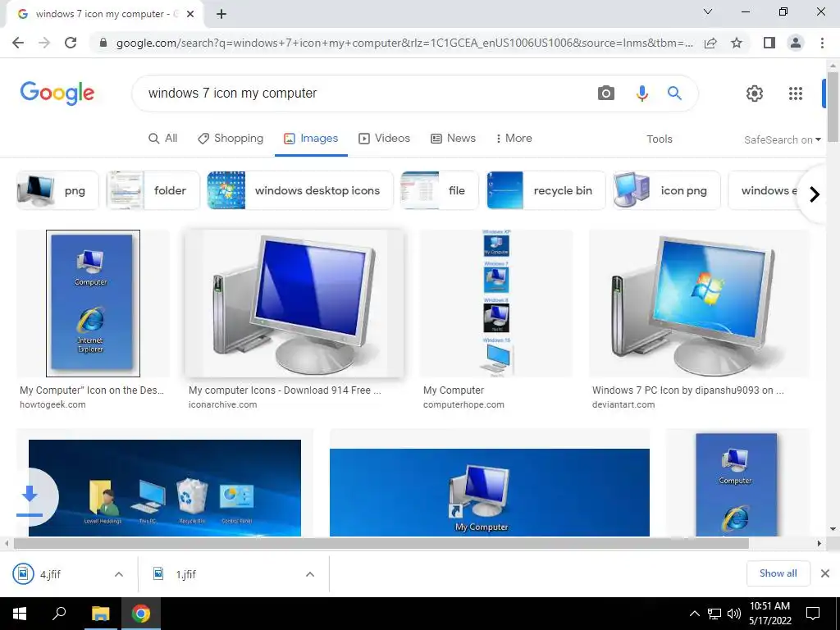This screenshot has width=840, height=630.
Task: Search by image using camera icon
Action: click(x=606, y=94)
